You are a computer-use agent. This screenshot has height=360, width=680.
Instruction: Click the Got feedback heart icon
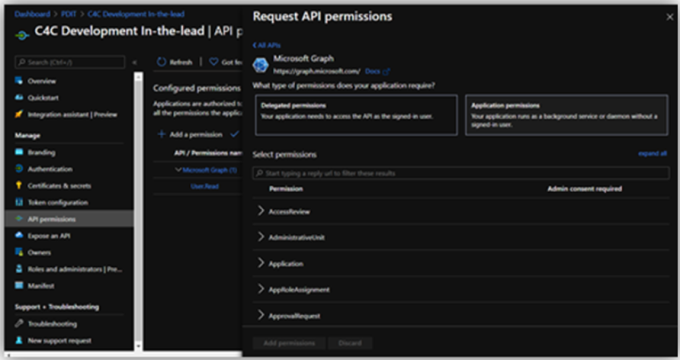pos(213,62)
